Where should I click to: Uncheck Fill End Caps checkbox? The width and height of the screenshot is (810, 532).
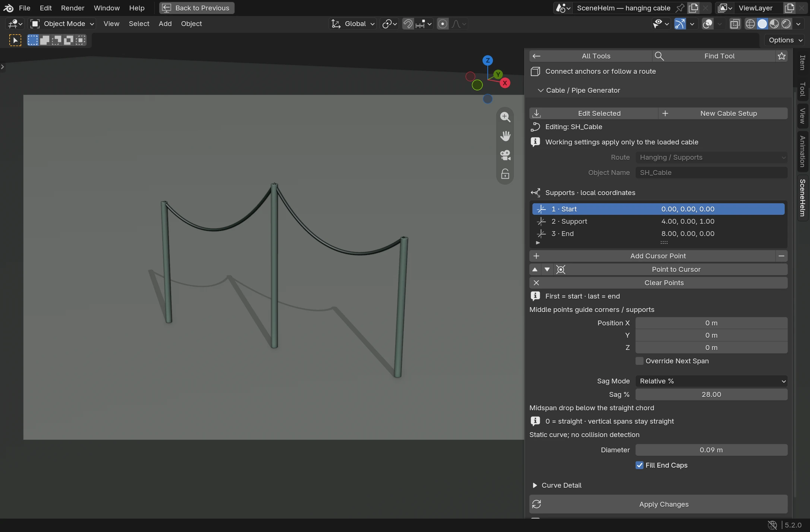[x=639, y=465]
